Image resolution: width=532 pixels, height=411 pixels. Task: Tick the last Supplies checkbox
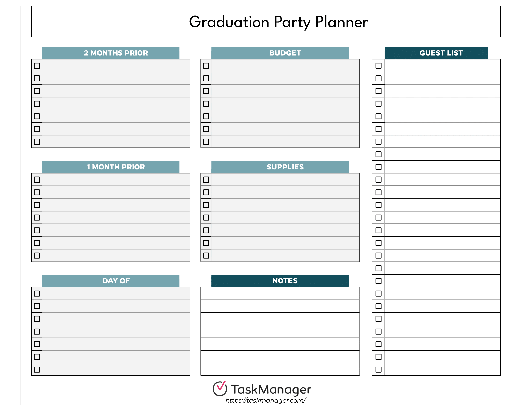coord(206,255)
